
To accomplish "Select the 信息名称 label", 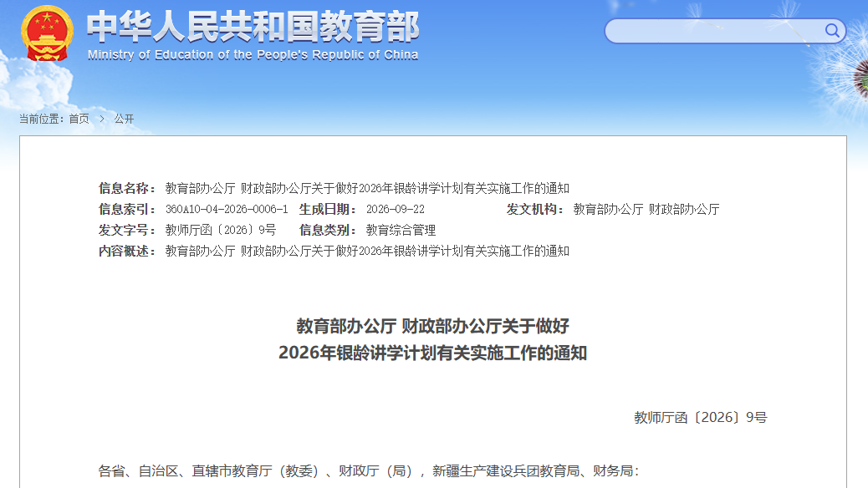I will point(127,189).
